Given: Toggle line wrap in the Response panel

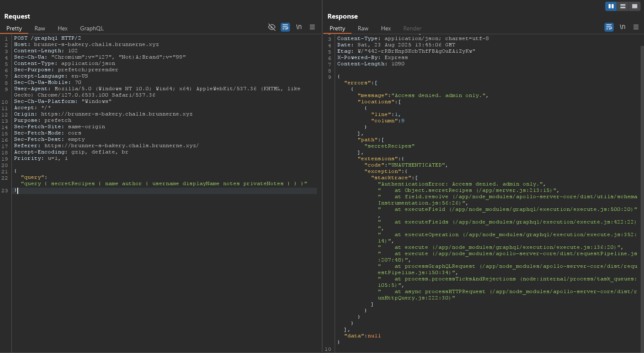Looking at the screenshot, I should coord(609,27).
